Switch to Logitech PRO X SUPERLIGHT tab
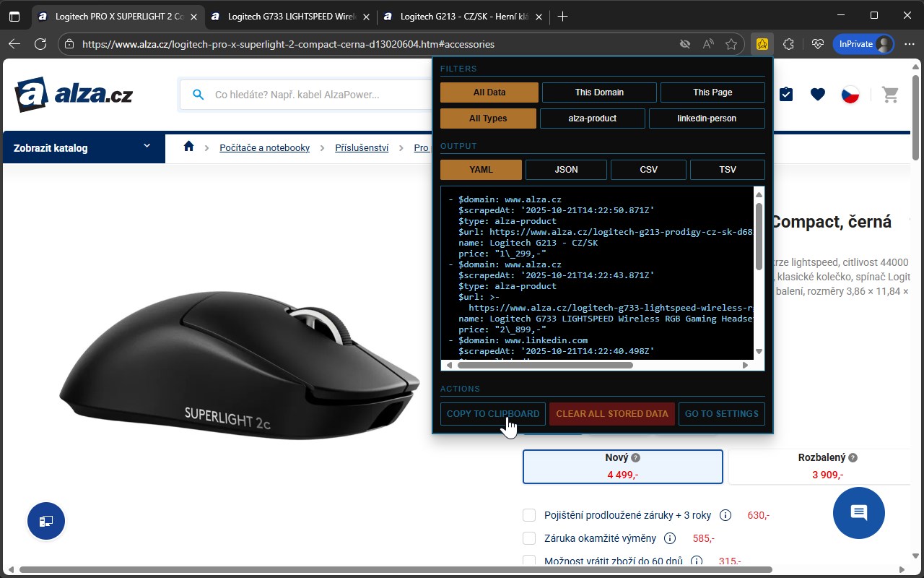 click(x=118, y=16)
